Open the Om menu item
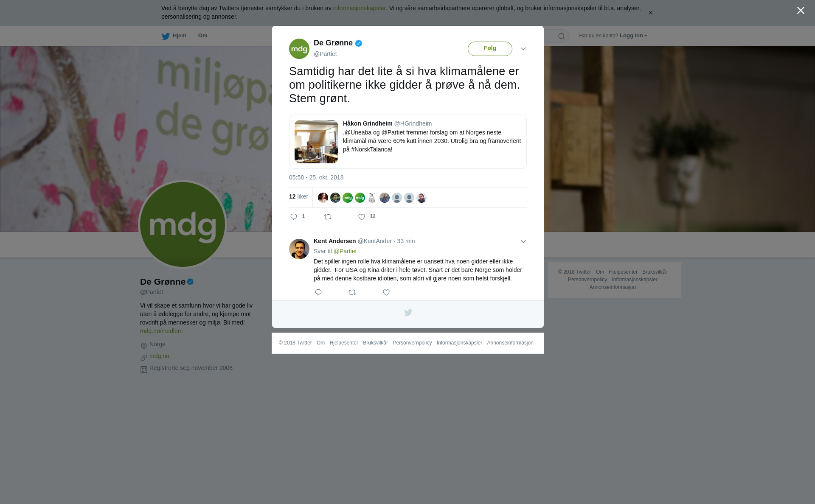The height and width of the screenshot is (504, 815). (x=202, y=36)
